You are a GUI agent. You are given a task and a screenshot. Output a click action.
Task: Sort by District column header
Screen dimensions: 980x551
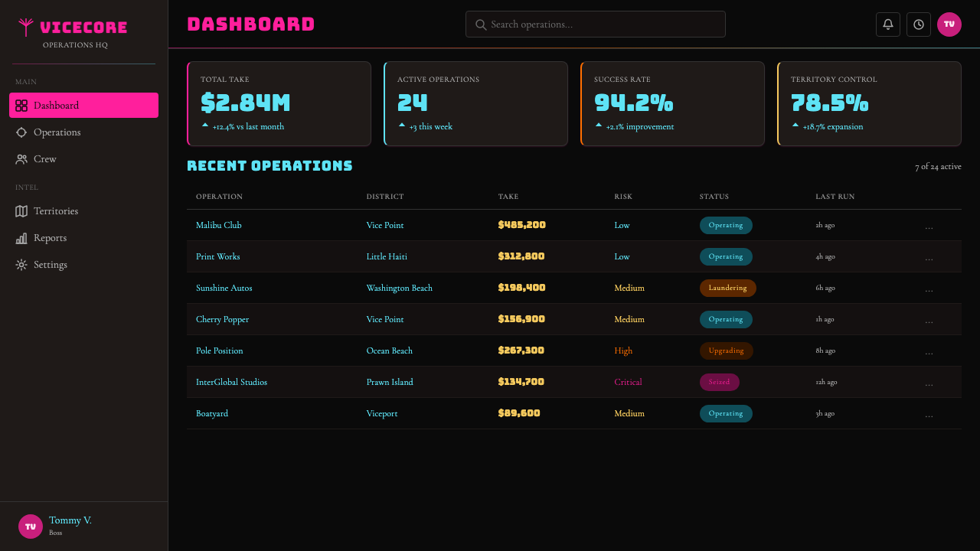[385, 197]
